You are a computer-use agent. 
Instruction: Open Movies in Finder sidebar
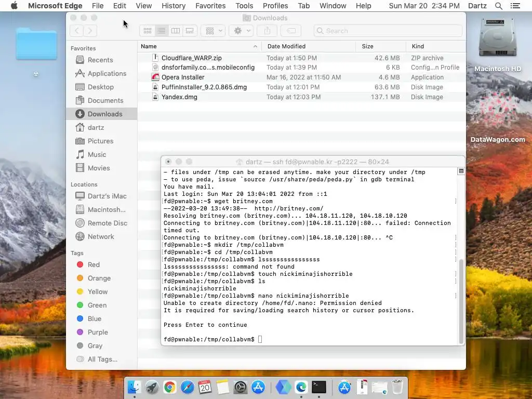click(101, 168)
